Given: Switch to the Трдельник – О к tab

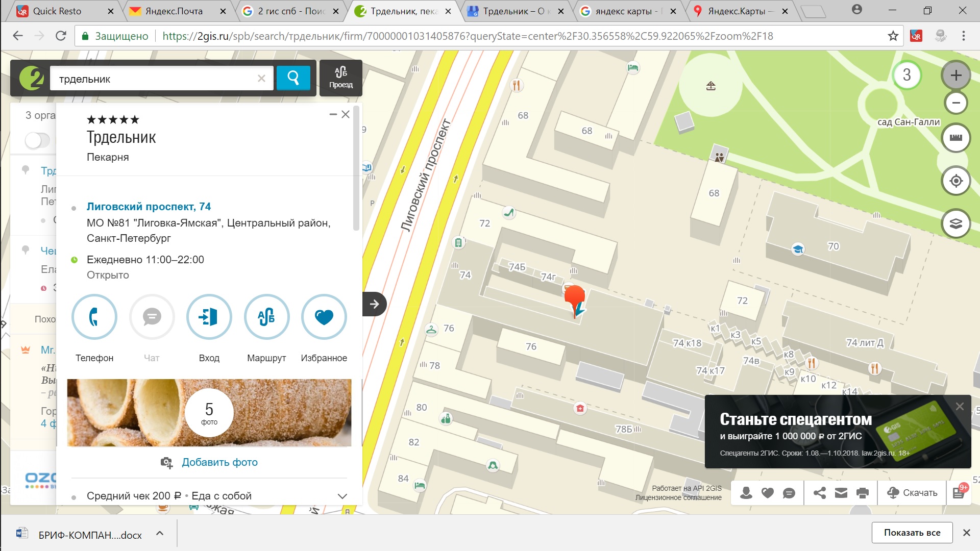Looking at the screenshot, I should coord(516,11).
